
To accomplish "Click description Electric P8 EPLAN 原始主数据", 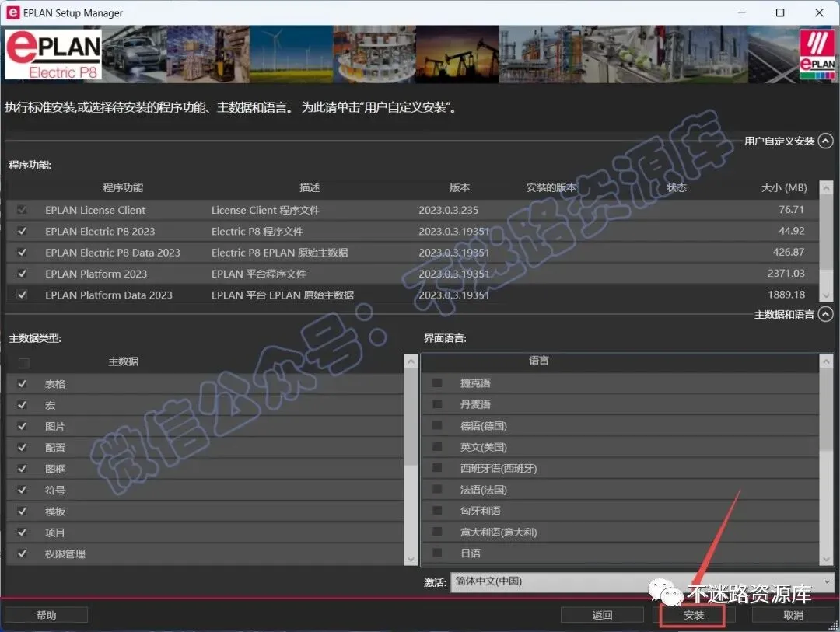I will (x=280, y=253).
